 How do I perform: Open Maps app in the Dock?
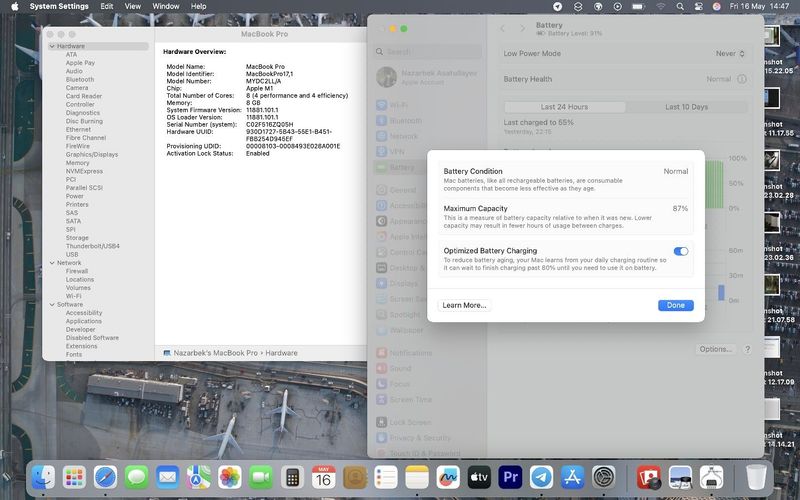tap(198, 478)
